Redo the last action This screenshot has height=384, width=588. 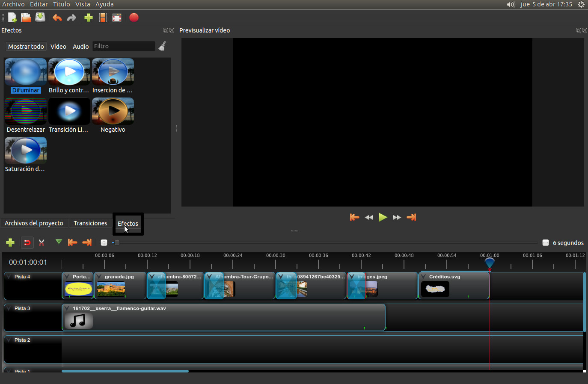(x=71, y=18)
